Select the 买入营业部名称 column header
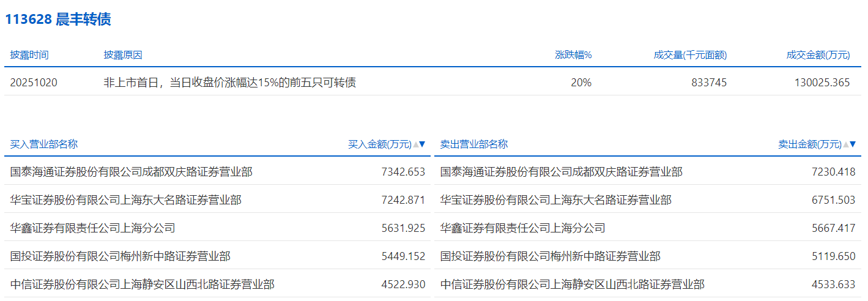Screen dimensions: 868x301 [x=44, y=144]
